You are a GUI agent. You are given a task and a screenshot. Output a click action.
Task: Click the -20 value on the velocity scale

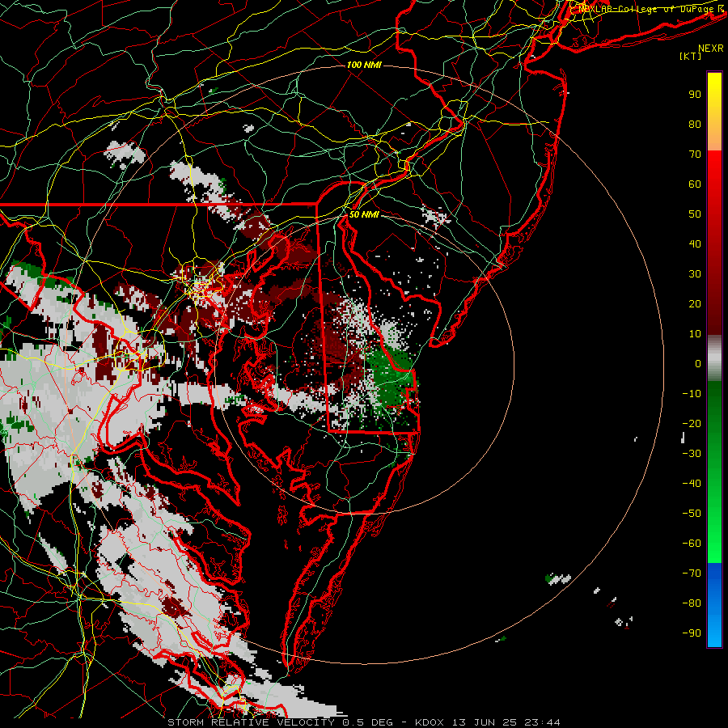[692, 423]
